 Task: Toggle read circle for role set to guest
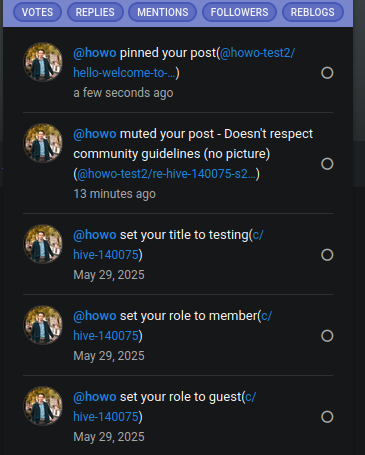tap(327, 417)
